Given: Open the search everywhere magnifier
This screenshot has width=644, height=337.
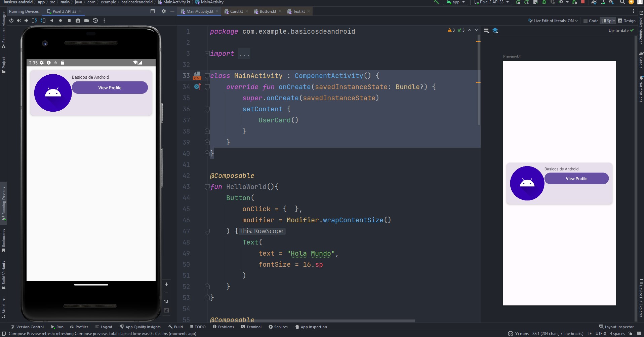Looking at the screenshot, I should (622, 2).
